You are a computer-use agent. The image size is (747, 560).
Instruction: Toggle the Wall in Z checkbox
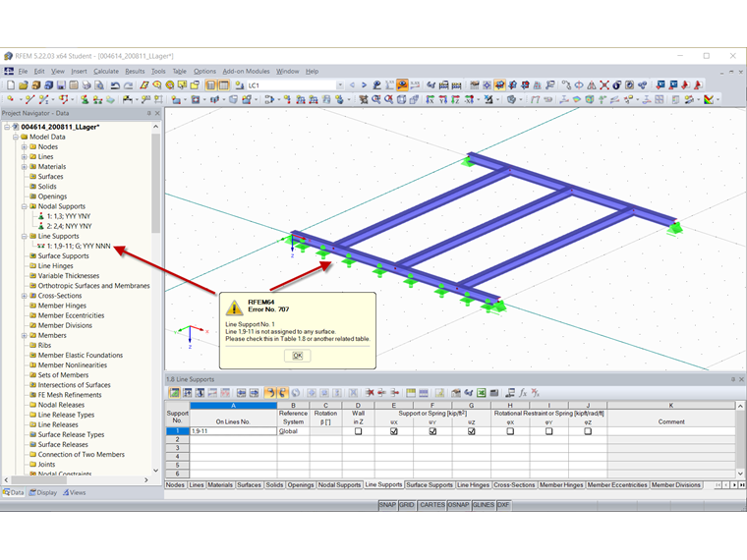358,431
